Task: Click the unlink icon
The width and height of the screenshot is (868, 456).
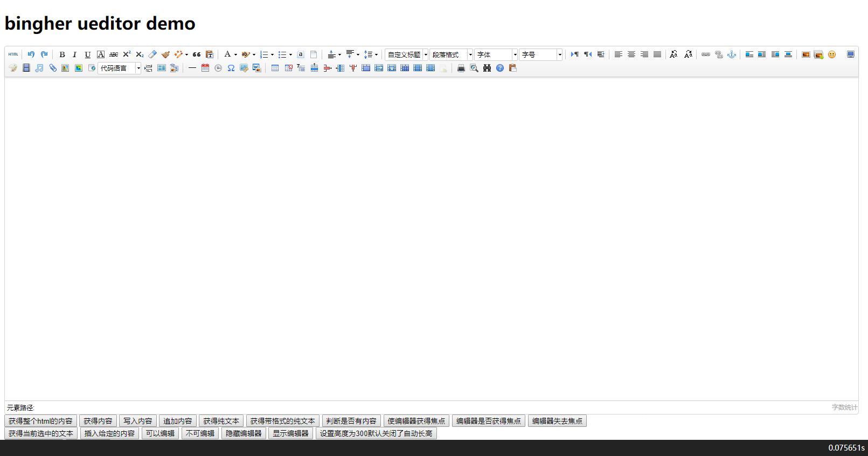Action: (718, 54)
